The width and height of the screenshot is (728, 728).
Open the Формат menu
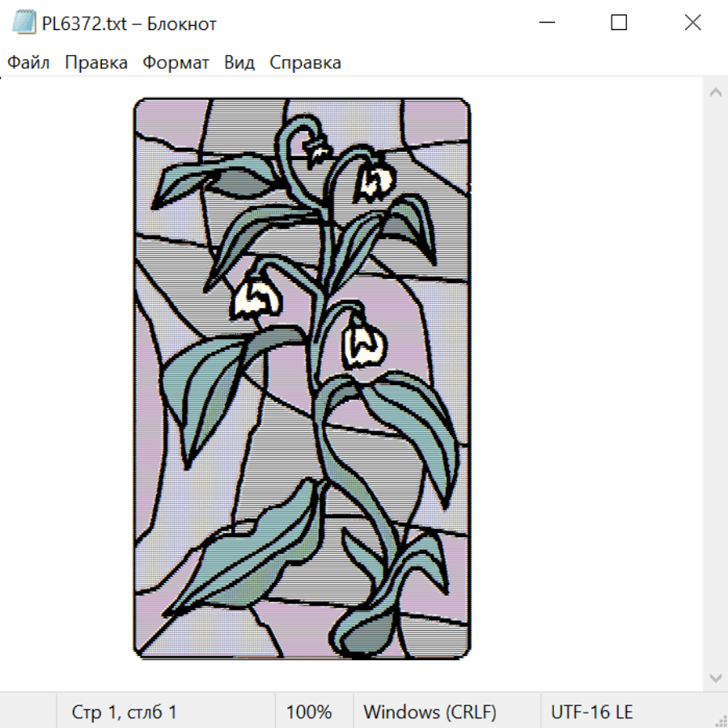pos(176,62)
